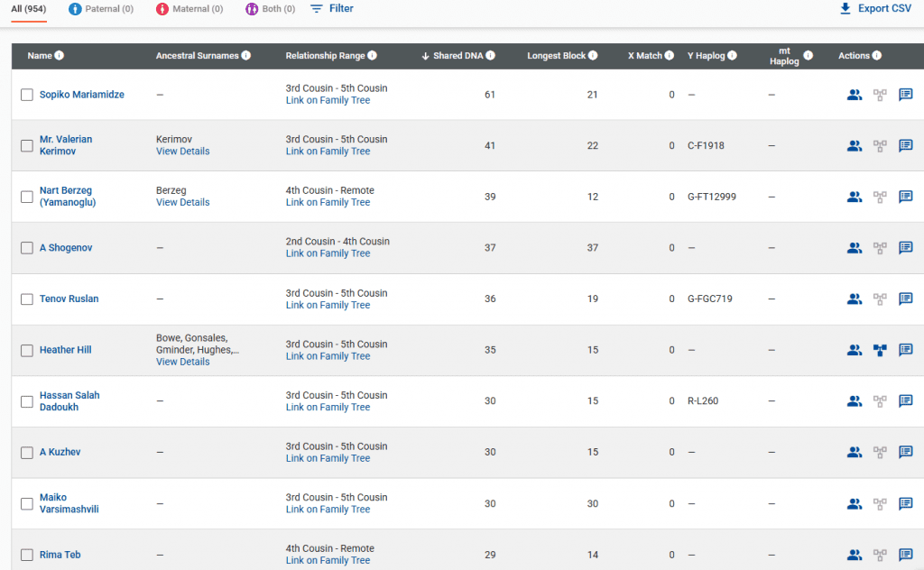This screenshot has height=570, width=924.
Task: Open notes icon for Maiko Varsimashvili
Action: (x=906, y=504)
